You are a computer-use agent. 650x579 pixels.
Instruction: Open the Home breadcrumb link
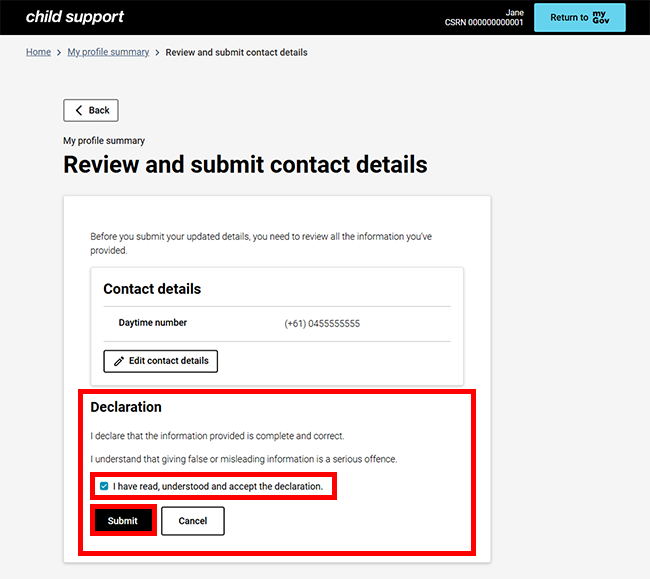pos(38,52)
